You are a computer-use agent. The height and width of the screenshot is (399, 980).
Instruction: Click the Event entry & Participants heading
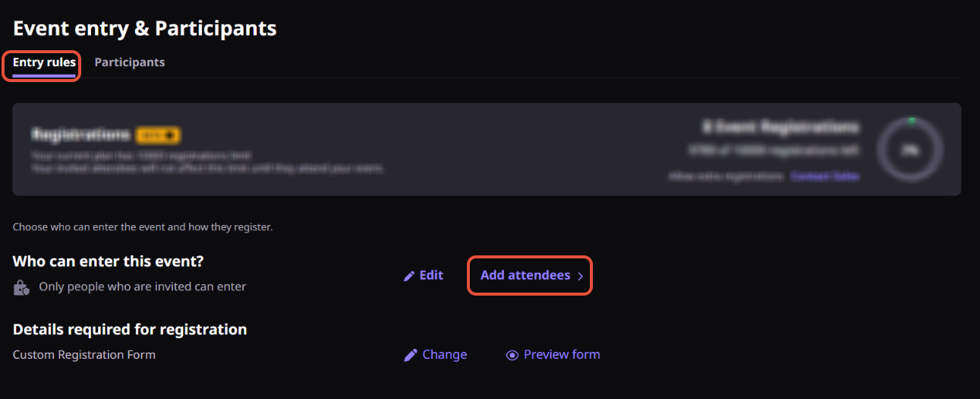point(145,29)
